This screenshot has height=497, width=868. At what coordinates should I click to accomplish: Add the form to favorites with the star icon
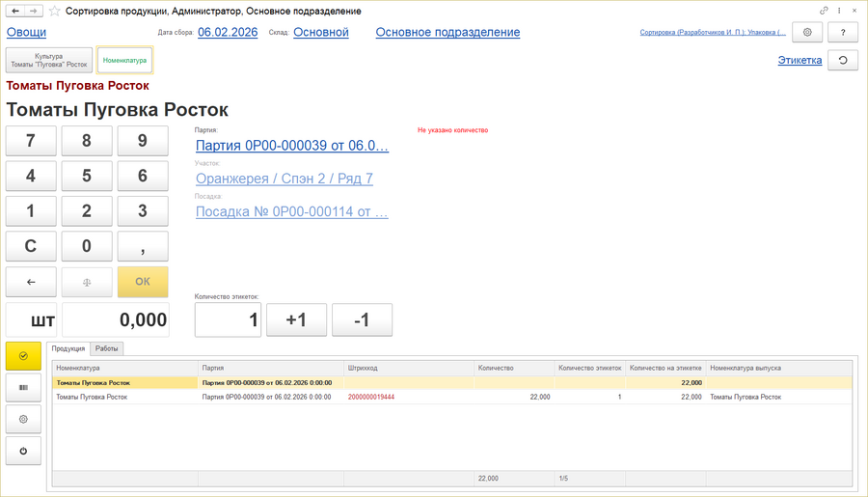click(54, 11)
